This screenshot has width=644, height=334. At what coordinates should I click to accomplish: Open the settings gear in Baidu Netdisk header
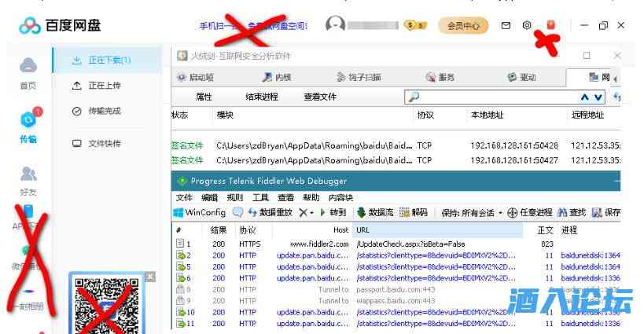click(x=527, y=25)
